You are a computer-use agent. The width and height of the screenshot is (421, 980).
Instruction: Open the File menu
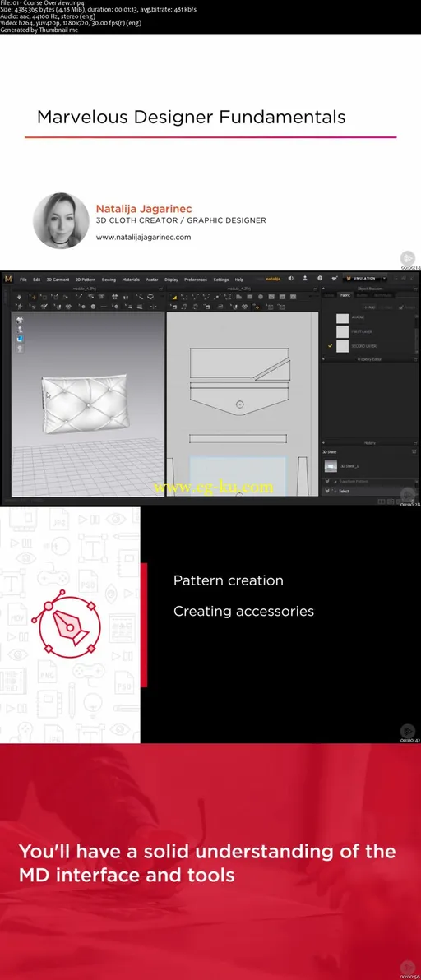click(x=23, y=280)
